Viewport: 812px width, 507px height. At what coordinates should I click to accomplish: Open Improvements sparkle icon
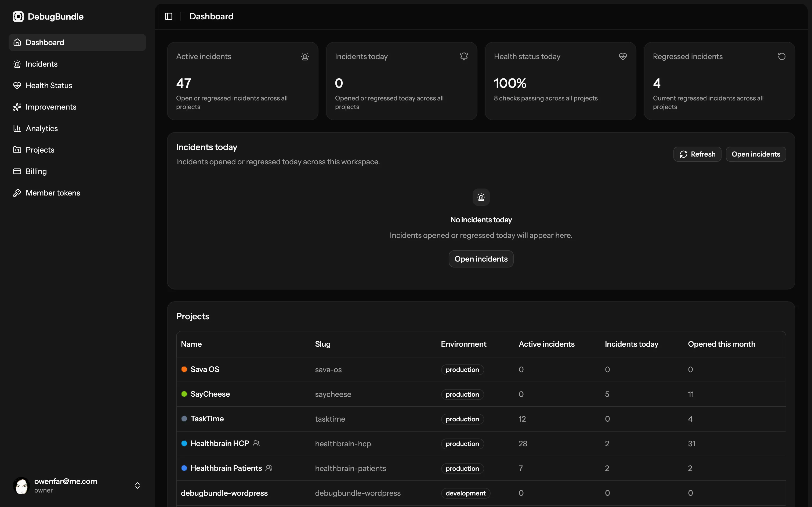point(17,107)
